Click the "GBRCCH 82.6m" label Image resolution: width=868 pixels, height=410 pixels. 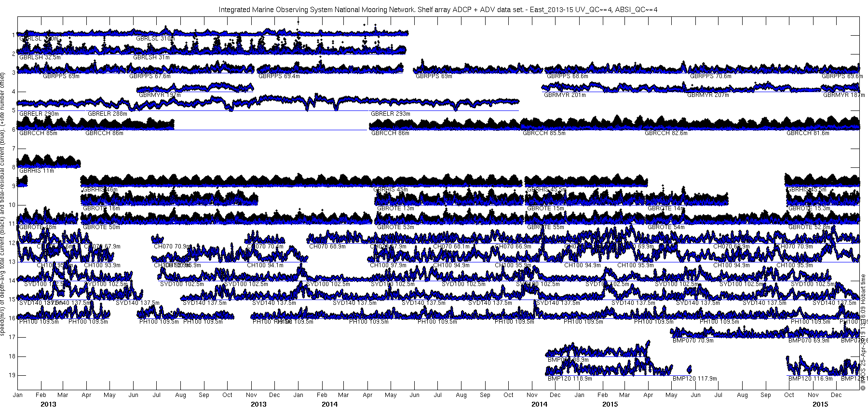(x=666, y=133)
